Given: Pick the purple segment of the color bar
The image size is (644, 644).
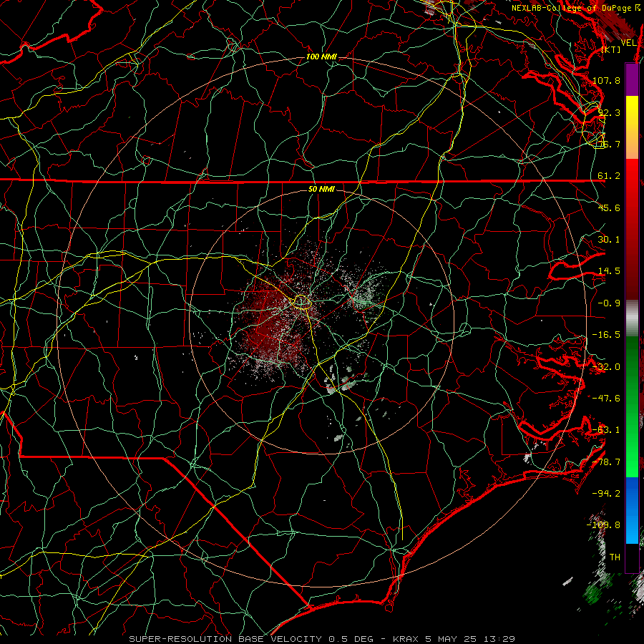Looking at the screenshot, I should coord(632,79).
